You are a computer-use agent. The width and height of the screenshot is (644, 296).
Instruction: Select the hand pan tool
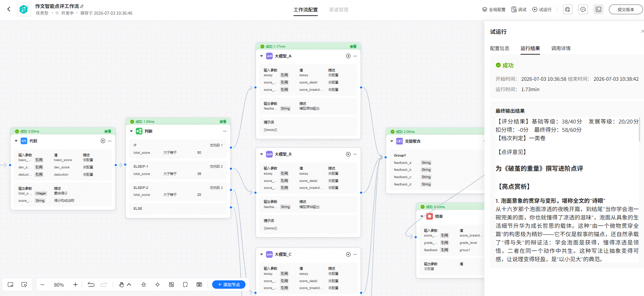pos(121,285)
